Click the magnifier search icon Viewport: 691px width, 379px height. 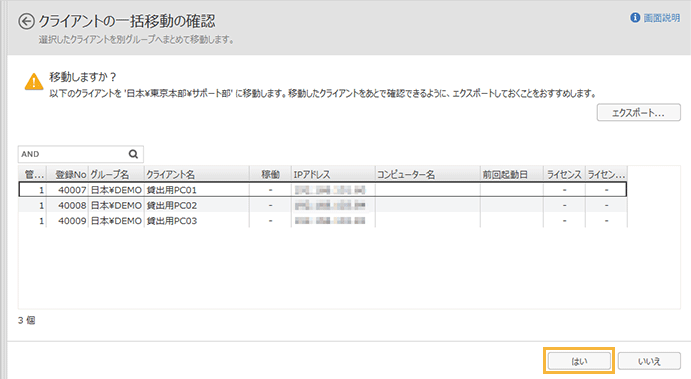pos(134,154)
